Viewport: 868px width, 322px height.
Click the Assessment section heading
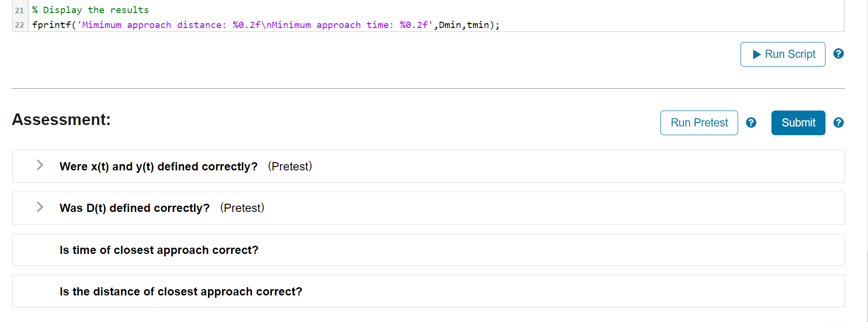(x=61, y=119)
